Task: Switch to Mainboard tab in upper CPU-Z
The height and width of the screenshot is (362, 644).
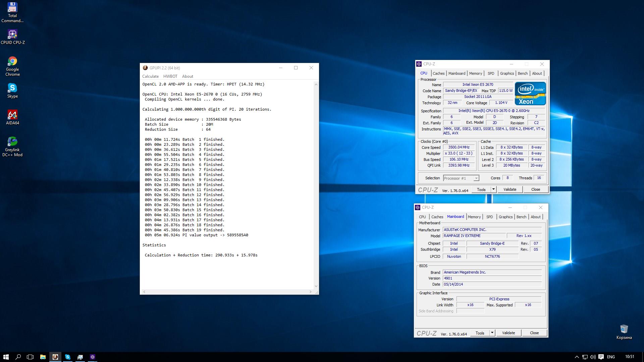Action: 457,73
